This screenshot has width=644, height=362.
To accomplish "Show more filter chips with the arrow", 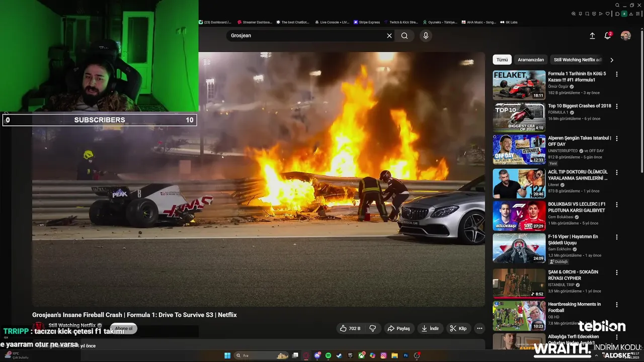I will point(612,60).
